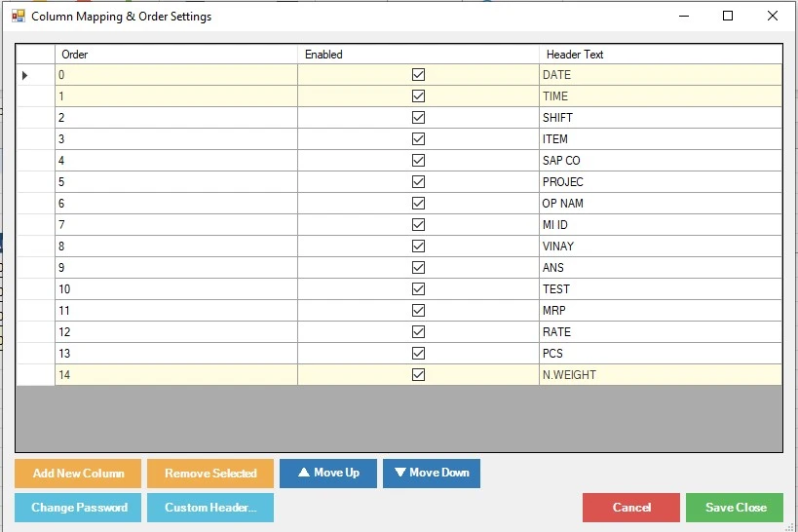Cancel the column mapping changes
The width and height of the screenshot is (798, 532).
[630, 508]
